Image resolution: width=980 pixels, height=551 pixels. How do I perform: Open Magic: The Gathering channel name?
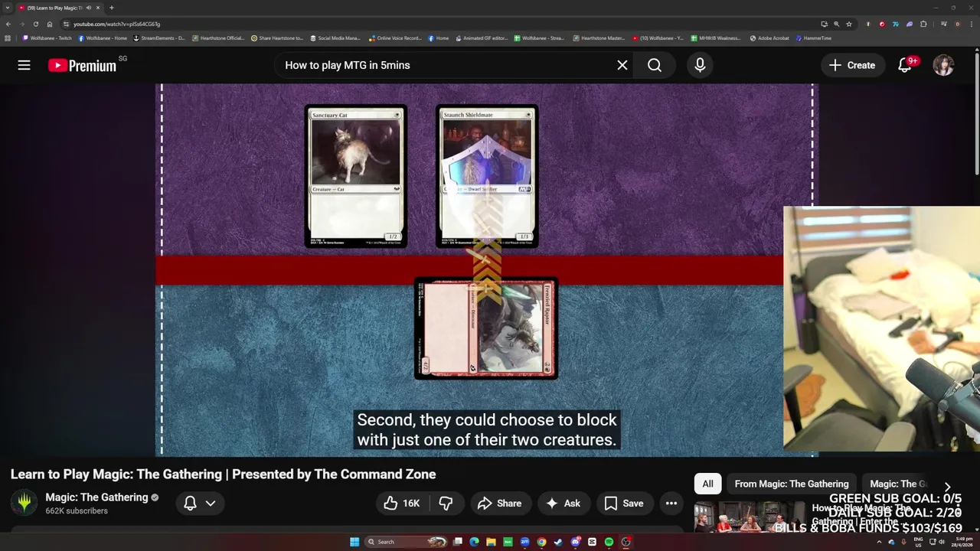tap(96, 497)
